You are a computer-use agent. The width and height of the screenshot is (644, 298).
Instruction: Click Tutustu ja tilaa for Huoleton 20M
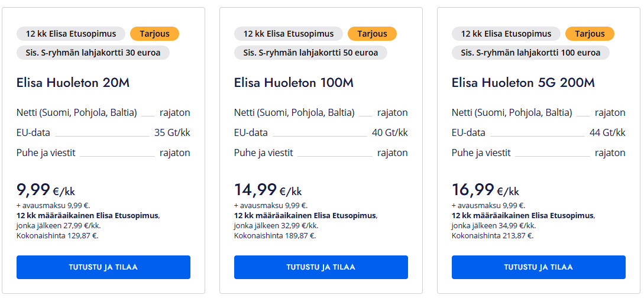[103, 267]
